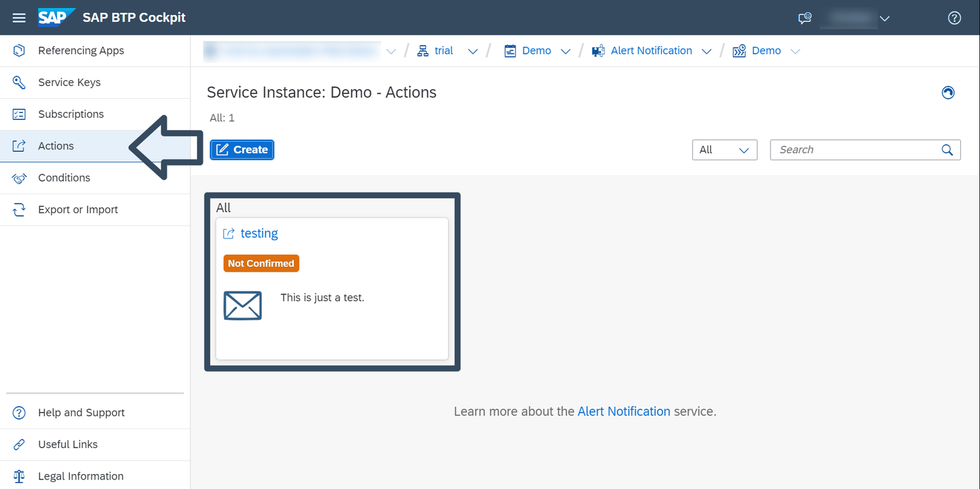Open the feedback chat icon in header
The height and width of the screenshot is (489, 980).
[x=805, y=18]
